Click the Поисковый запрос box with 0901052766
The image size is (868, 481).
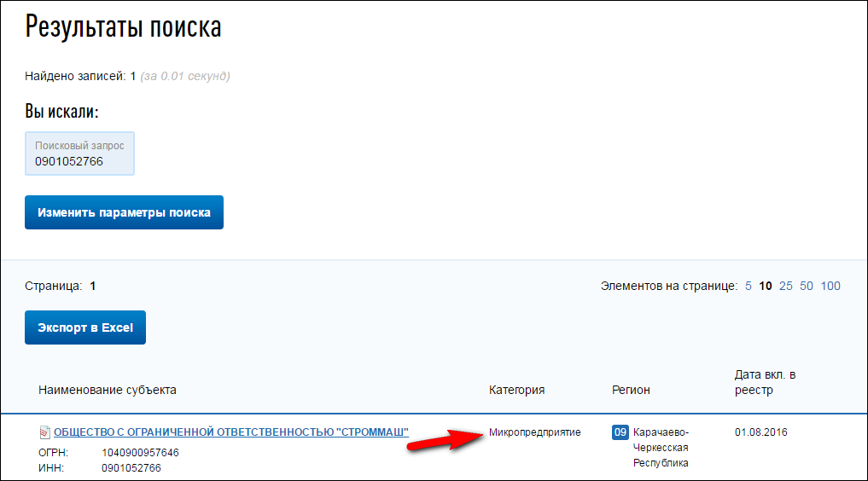(79, 154)
